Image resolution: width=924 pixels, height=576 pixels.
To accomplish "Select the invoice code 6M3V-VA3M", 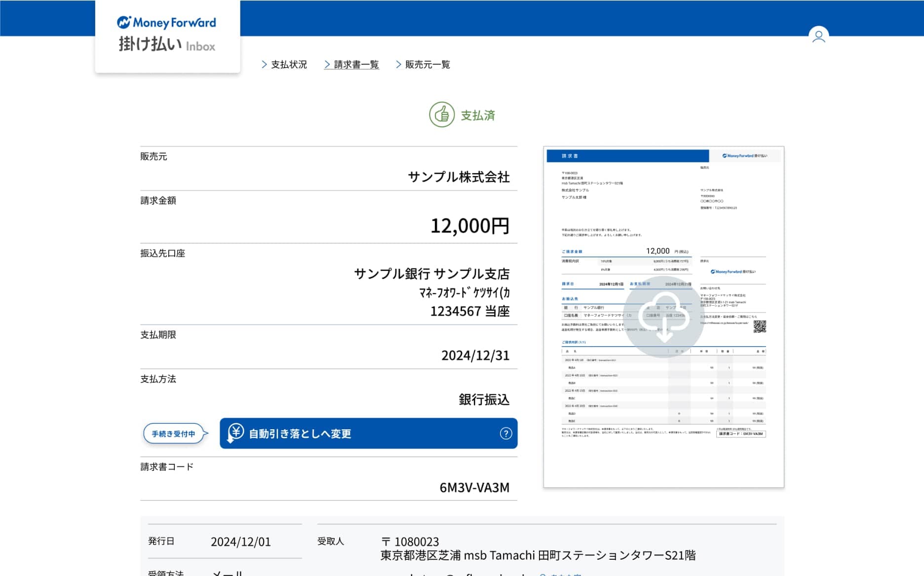I will [474, 488].
